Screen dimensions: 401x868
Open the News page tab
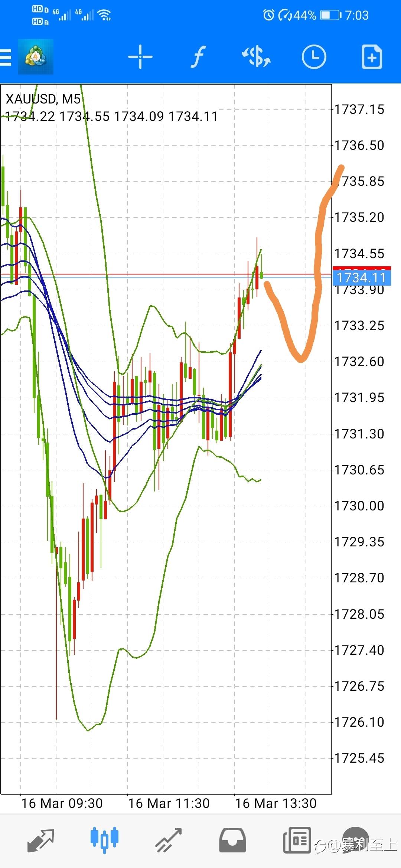click(297, 840)
